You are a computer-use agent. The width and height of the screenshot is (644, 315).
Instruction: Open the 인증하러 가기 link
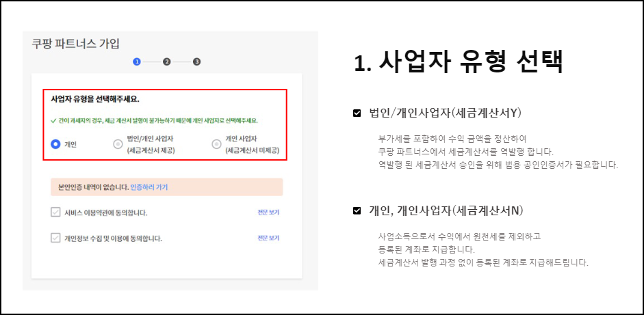pos(149,187)
